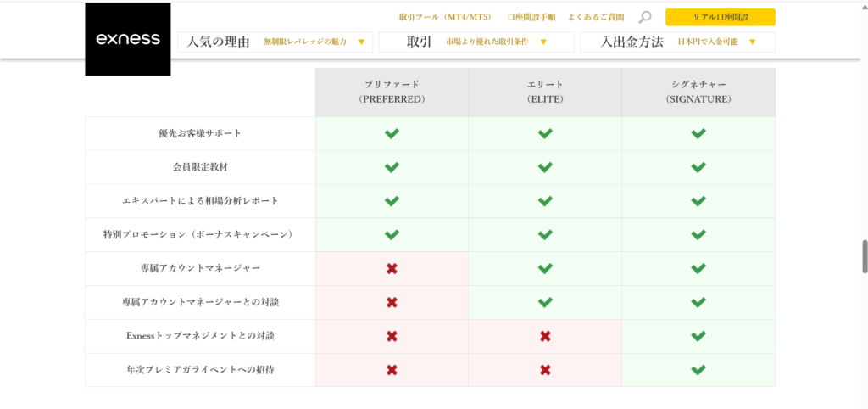Viewport: 868px width, 409px height.
Task: Select the シグネチャー (SIGNATURE) column header
Action: pyautogui.click(x=698, y=92)
